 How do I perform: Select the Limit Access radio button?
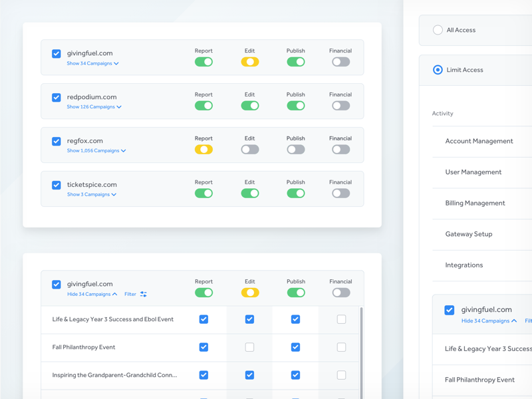click(x=438, y=69)
